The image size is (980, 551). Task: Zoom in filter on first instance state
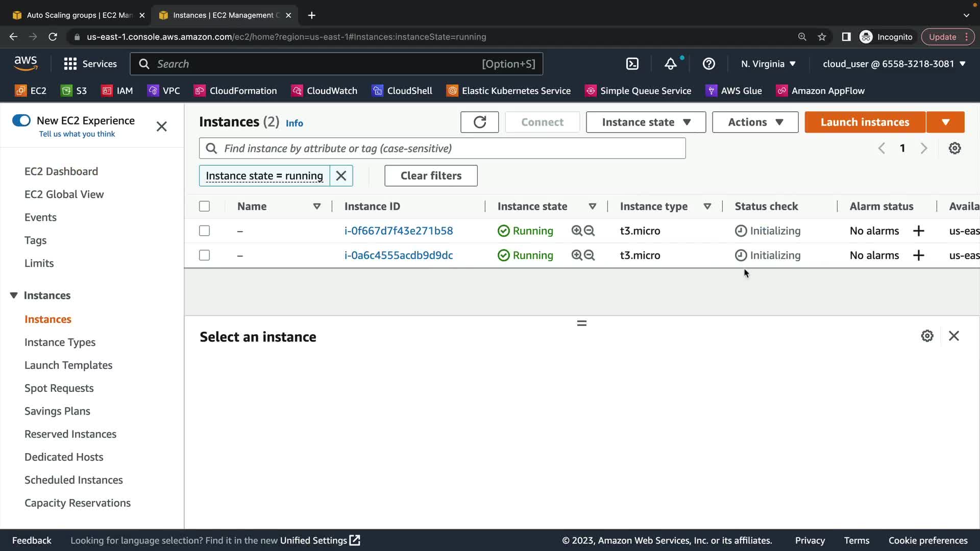(x=577, y=231)
